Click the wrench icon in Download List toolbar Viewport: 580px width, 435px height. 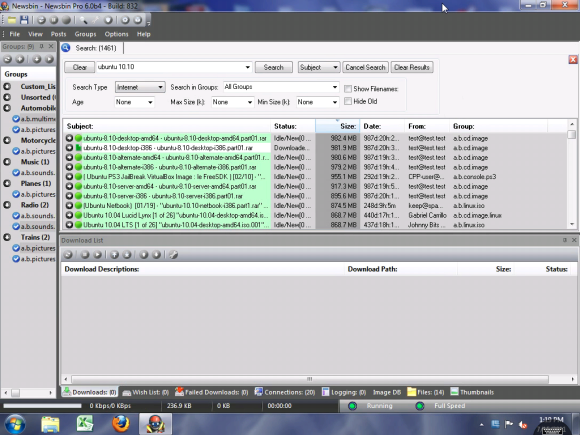(x=173, y=254)
